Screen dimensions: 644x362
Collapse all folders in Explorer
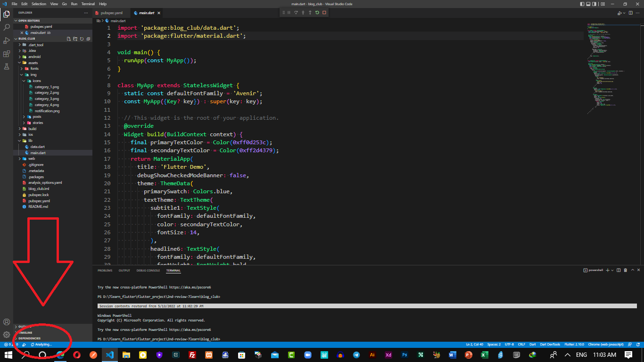pos(89,39)
